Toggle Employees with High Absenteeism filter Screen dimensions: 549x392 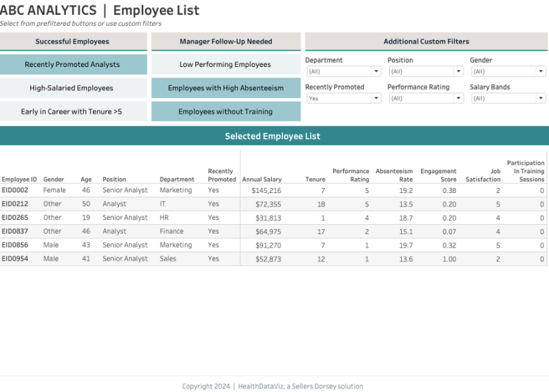pos(226,88)
